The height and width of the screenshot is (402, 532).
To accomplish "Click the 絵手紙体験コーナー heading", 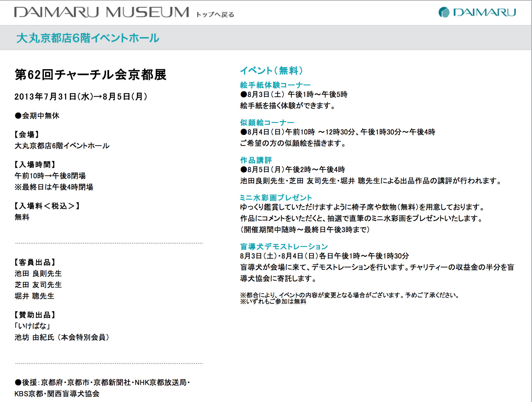I will (x=275, y=85).
